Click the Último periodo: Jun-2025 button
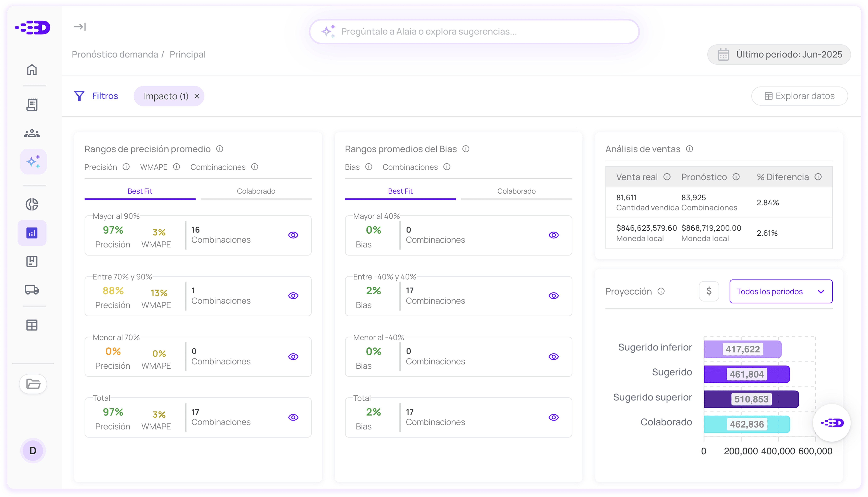The width and height of the screenshot is (868, 497). 779,54
